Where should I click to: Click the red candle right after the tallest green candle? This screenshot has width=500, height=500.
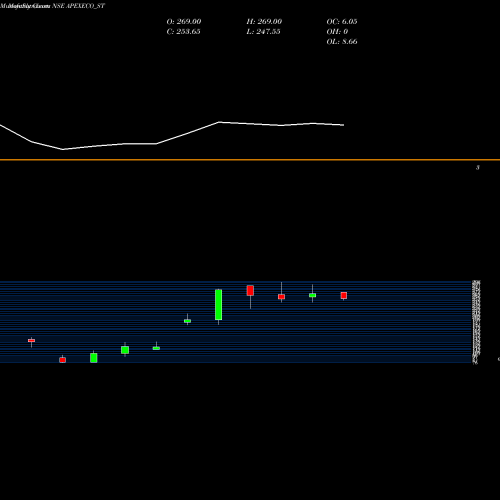[250, 290]
